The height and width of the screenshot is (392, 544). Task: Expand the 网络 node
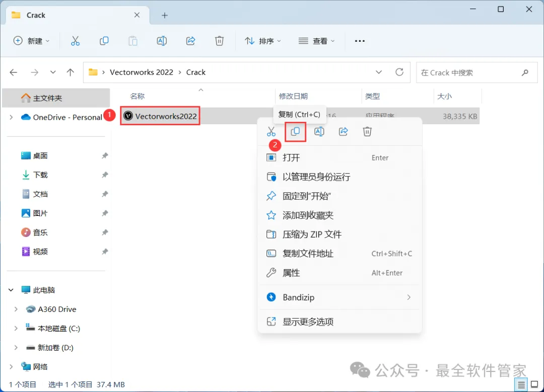[x=11, y=367]
